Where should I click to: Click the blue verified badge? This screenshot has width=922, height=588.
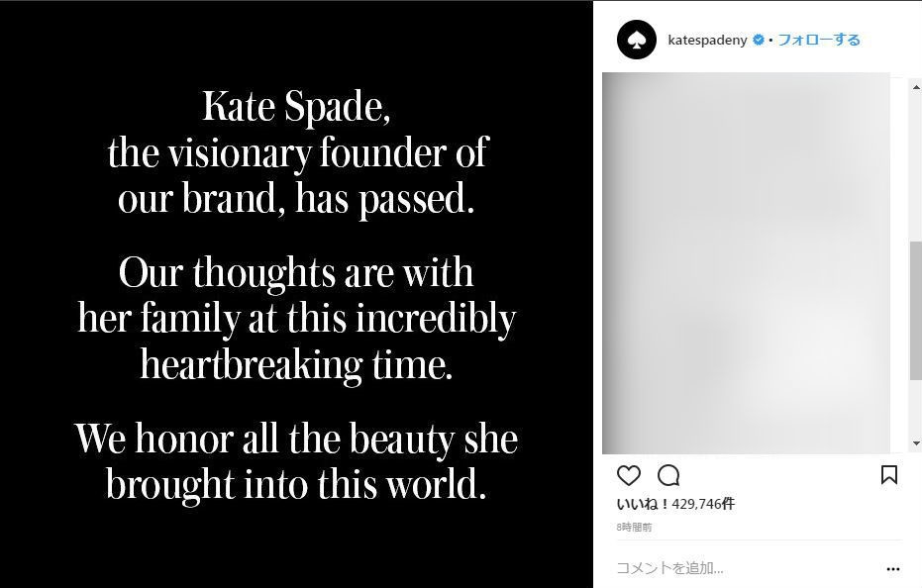759,40
